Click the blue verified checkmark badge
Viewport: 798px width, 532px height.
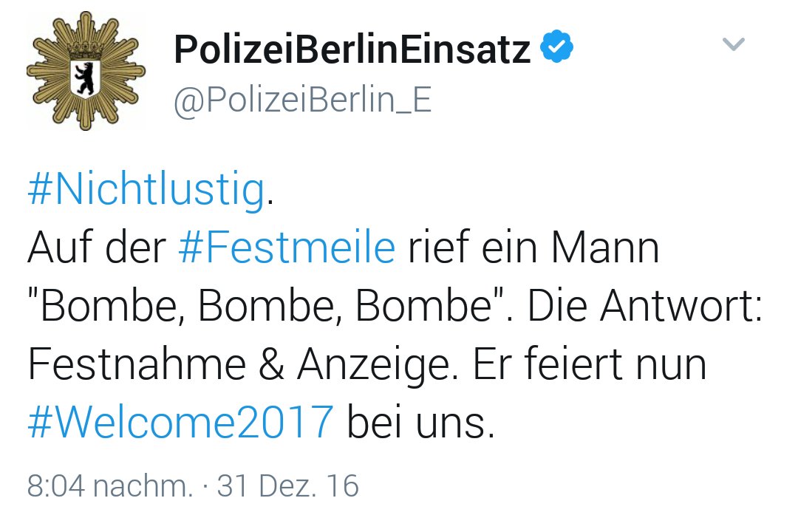coord(556,49)
